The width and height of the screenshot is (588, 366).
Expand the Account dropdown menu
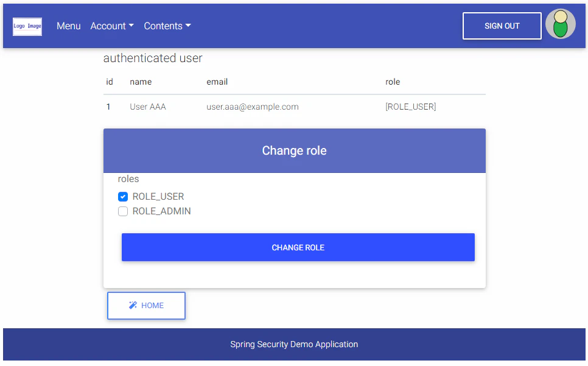point(112,26)
